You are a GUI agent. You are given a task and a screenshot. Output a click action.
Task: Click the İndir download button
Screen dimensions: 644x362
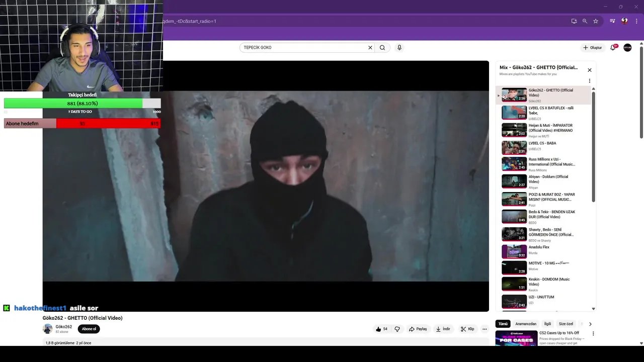pos(443,329)
